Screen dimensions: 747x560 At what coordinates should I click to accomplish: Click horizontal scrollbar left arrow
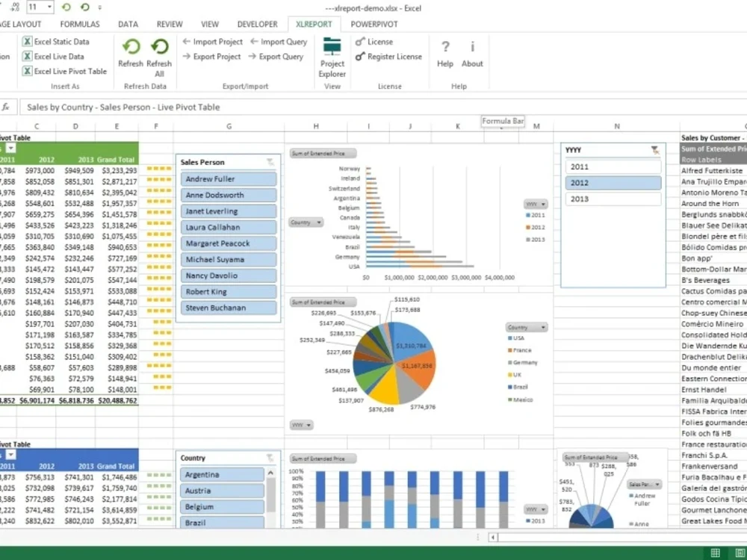tap(492, 537)
